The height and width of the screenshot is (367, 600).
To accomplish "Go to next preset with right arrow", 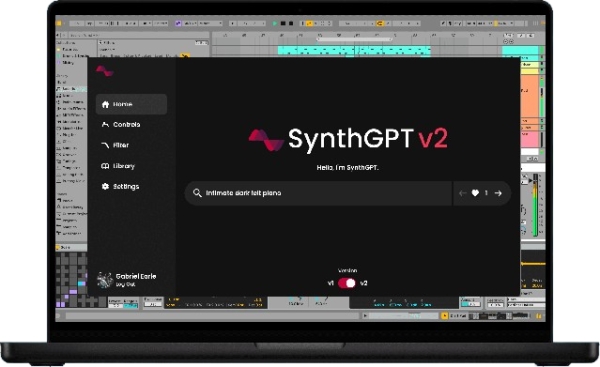I will tap(498, 193).
